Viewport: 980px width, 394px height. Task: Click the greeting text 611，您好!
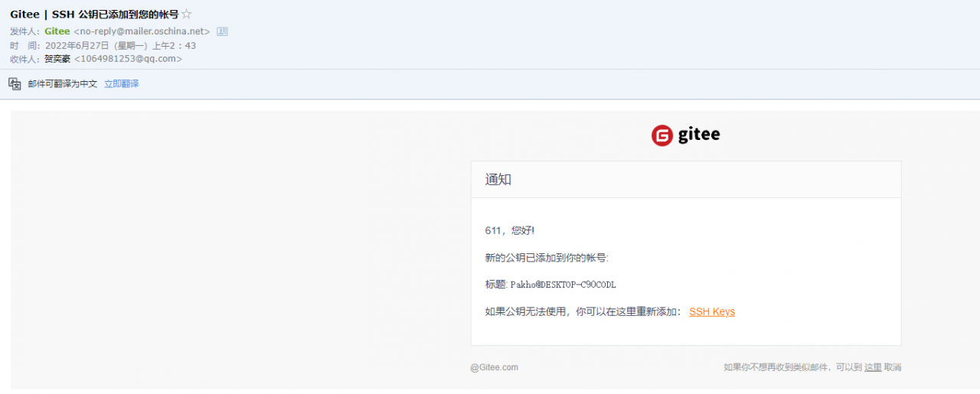pyautogui.click(x=510, y=230)
